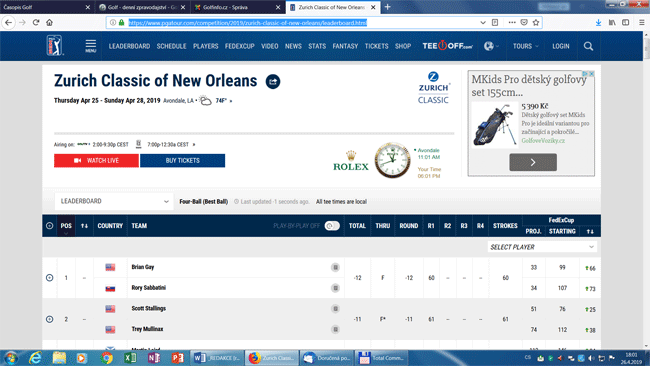Open Windows Start button
This screenshot has width=650, height=366.
click(x=11, y=358)
